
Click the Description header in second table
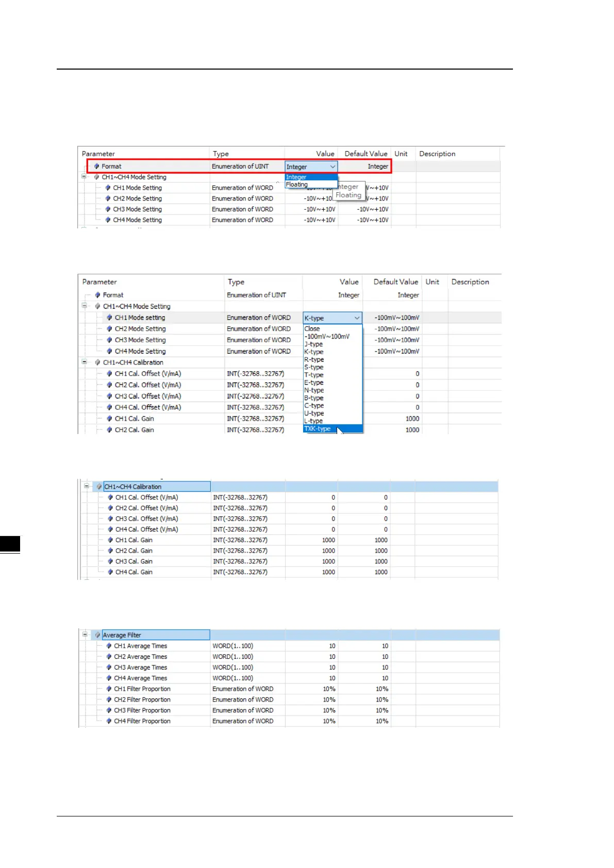pos(470,282)
